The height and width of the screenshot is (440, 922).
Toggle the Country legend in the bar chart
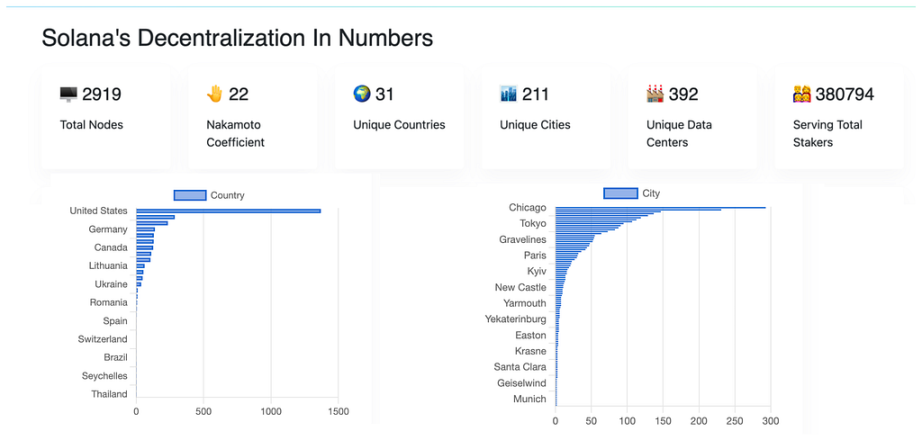click(x=209, y=195)
